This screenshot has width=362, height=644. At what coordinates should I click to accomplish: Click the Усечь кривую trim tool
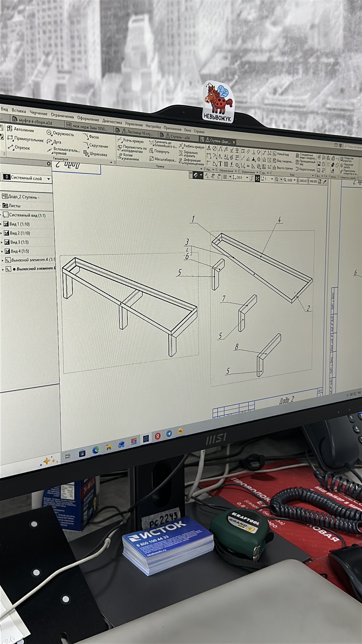(x=130, y=141)
